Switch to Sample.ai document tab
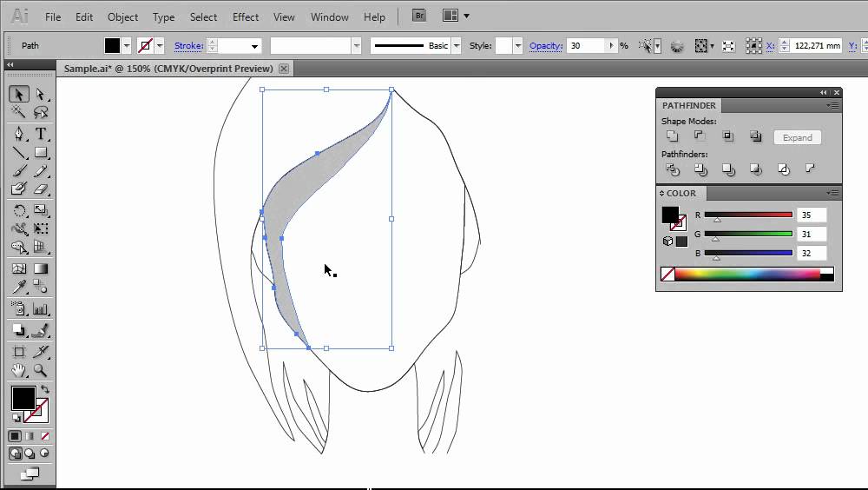 [168, 69]
